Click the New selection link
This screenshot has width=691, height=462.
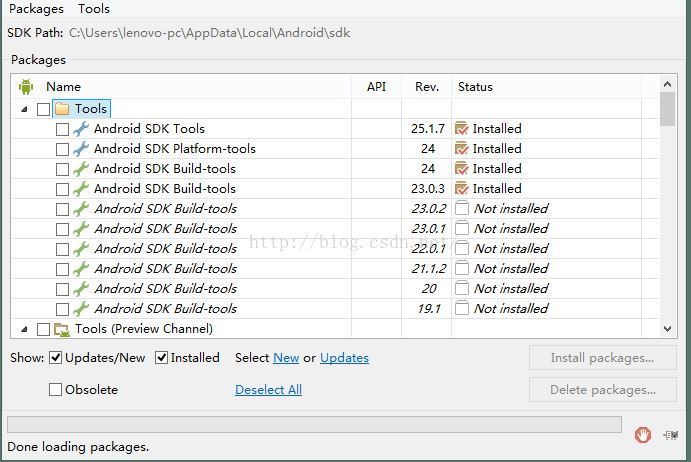(x=286, y=358)
